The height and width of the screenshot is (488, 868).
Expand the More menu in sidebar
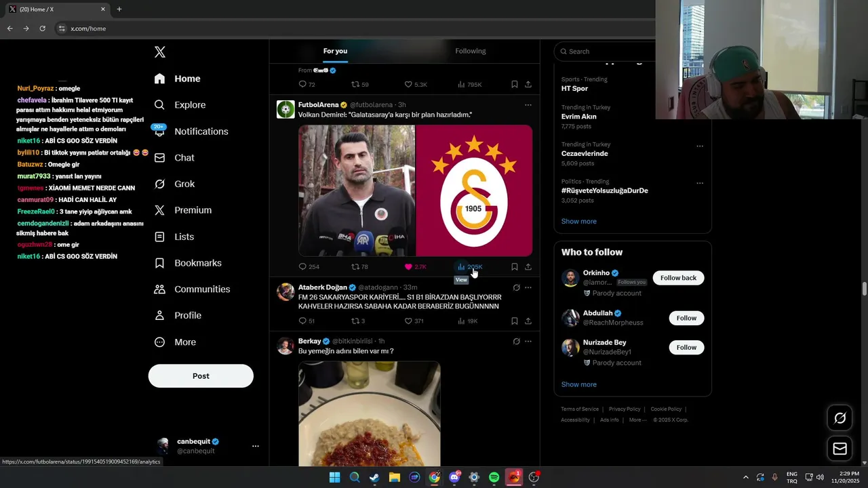175,342
